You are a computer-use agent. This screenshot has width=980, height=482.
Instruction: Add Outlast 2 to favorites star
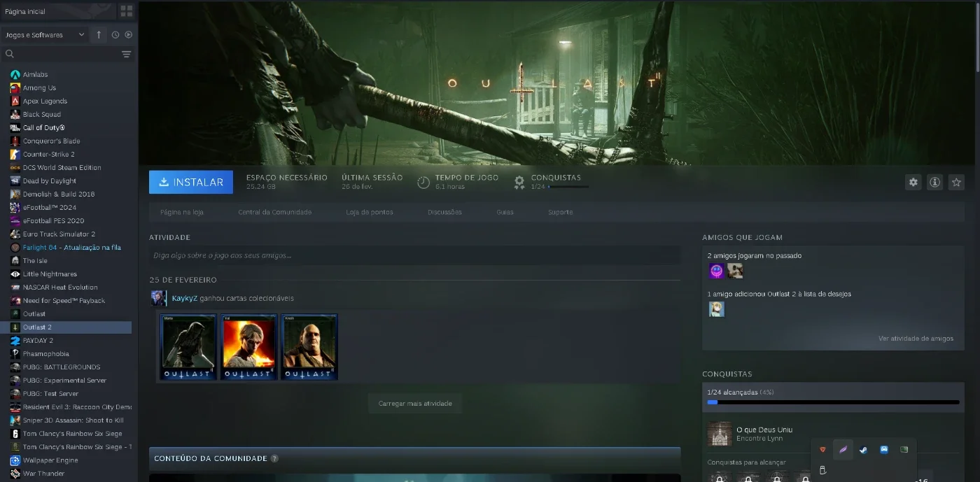coord(956,182)
